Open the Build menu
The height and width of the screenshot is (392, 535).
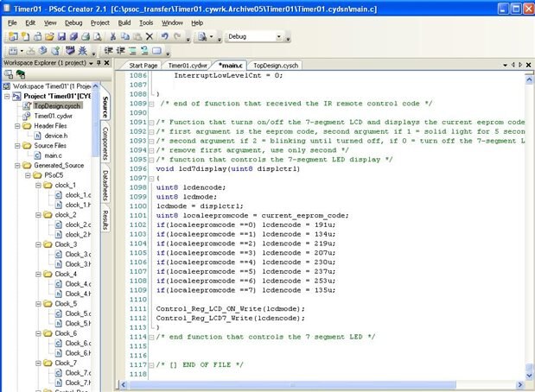124,22
